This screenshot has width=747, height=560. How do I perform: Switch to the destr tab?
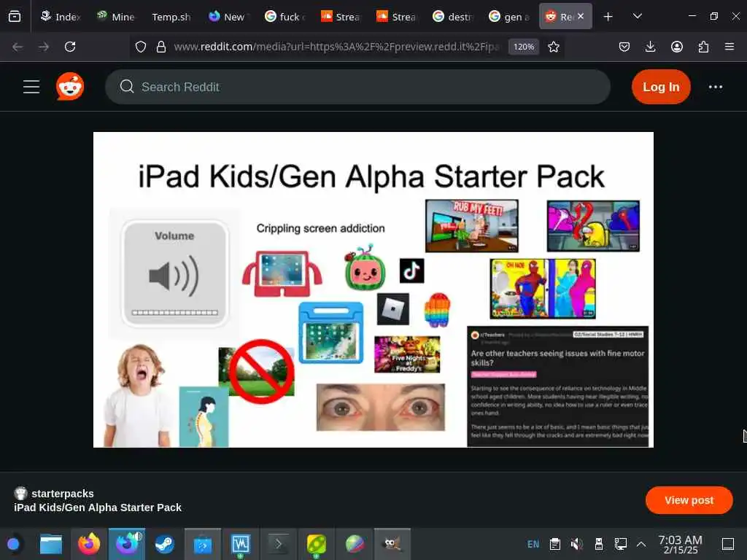click(x=452, y=17)
